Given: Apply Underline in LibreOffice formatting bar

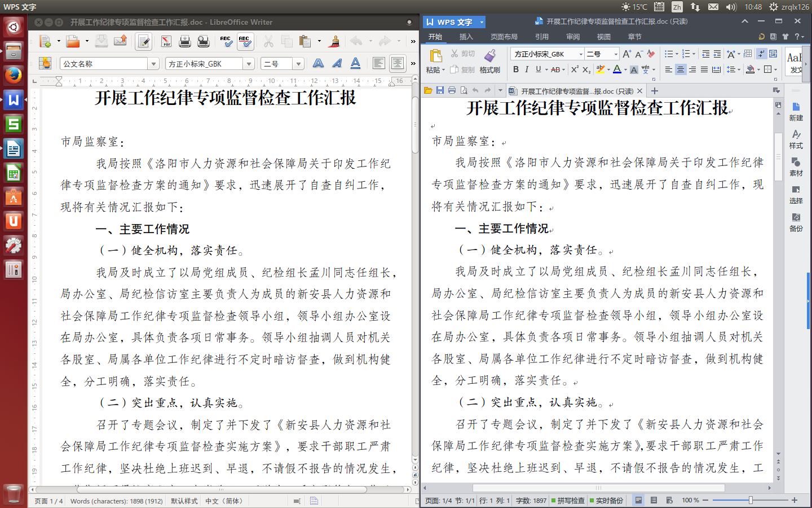Looking at the screenshot, I should [355, 63].
